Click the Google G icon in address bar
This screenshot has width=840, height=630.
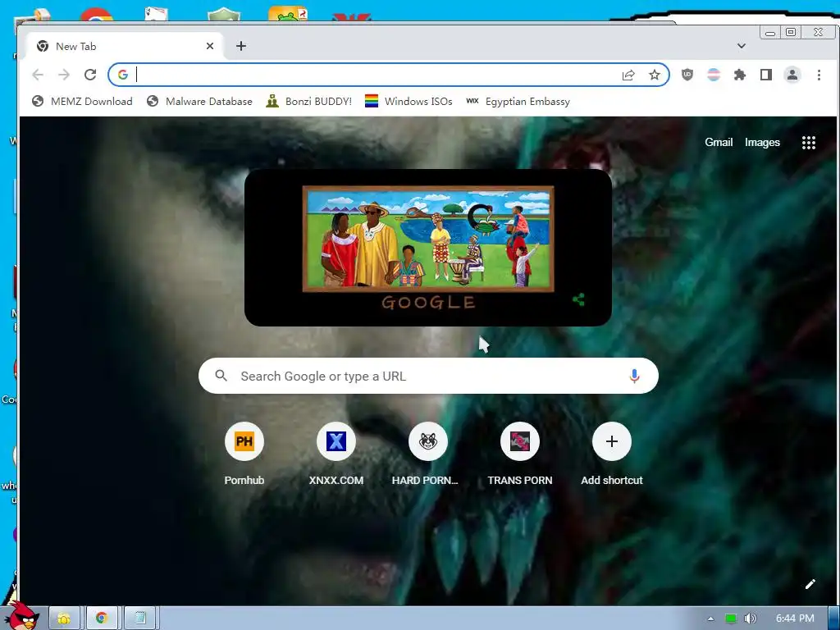pyautogui.click(x=123, y=75)
